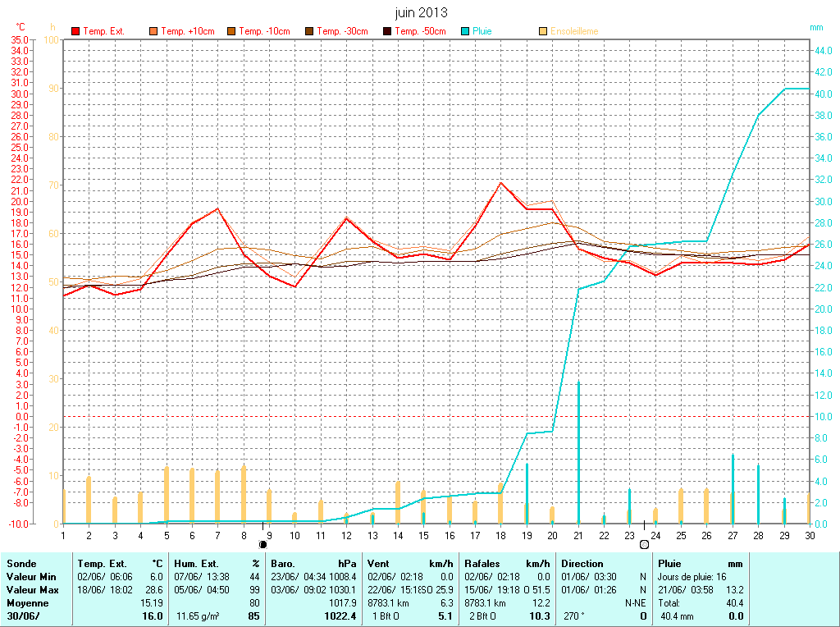Click the Valeur Max row label
This screenshot has height=627, width=840.
[x=31, y=590]
